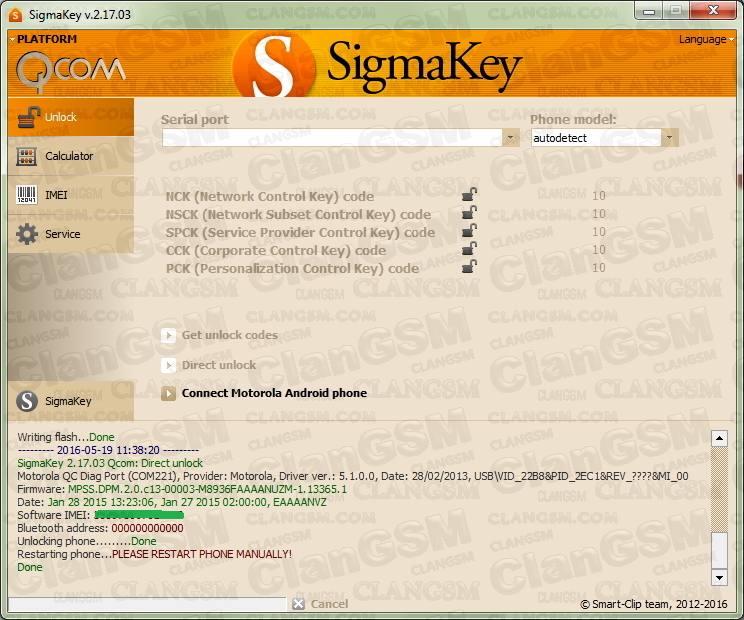Click CCK (Corporate Control Key) code label
This screenshot has height=620, width=744.
click(276, 250)
